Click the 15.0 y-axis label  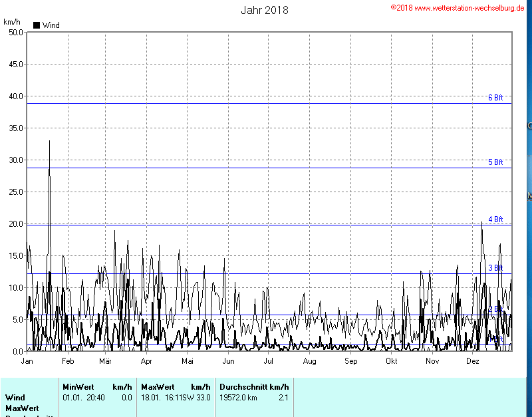click(16, 256)
